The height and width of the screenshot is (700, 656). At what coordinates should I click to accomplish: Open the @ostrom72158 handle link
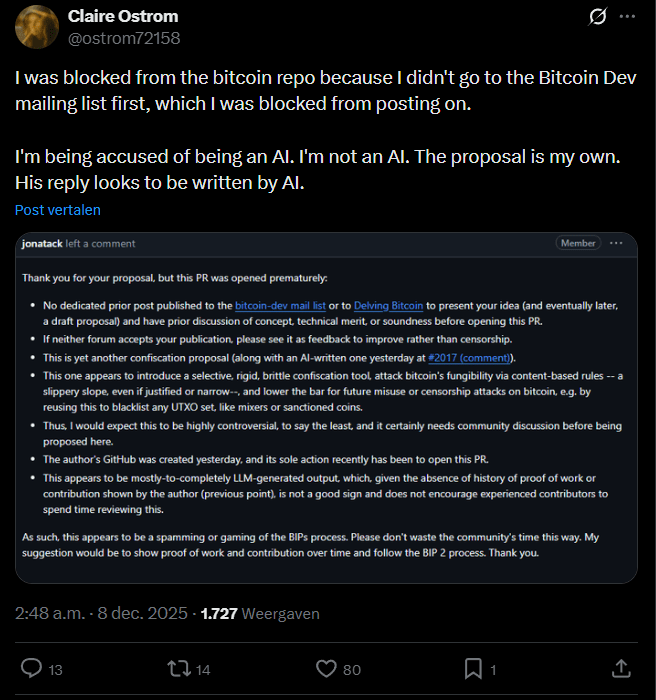123,38
